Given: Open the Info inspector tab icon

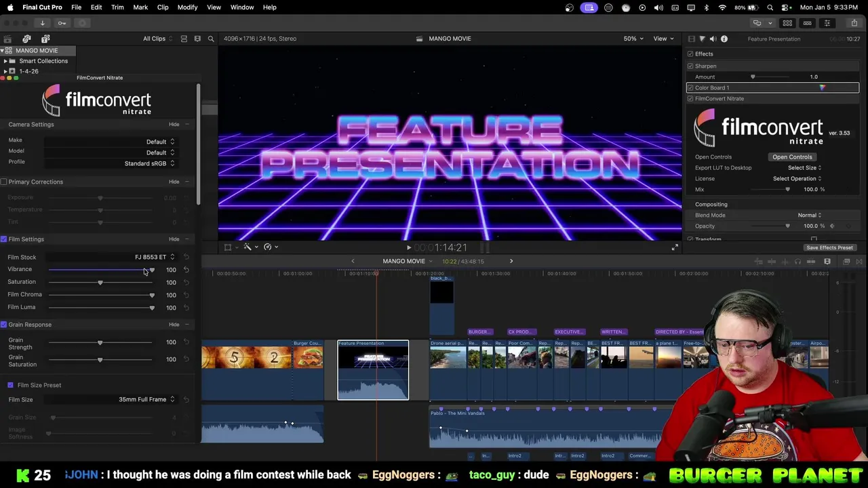Looking at the screenshot, I should 724,39.
